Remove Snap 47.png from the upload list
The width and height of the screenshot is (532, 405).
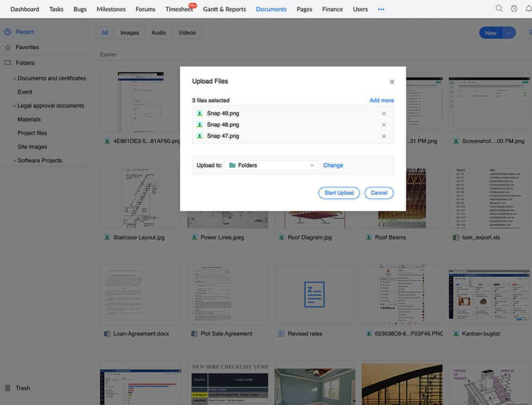[383, 136]
